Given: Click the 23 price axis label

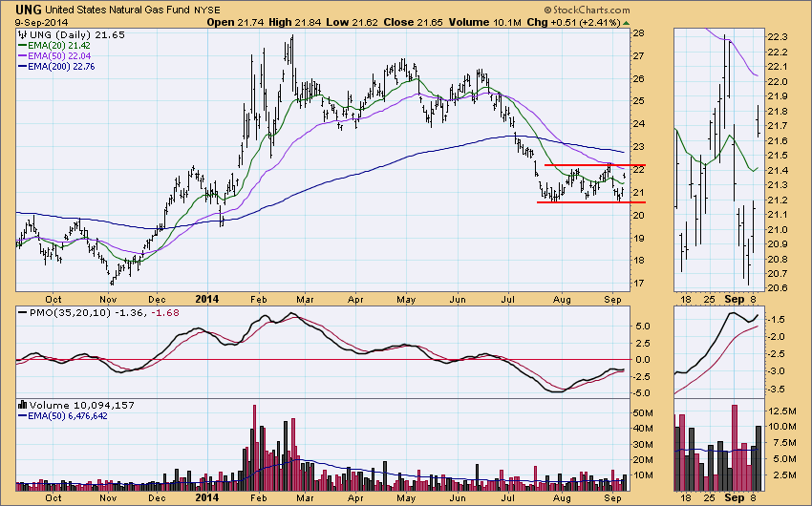Looking at the screenshot, I should tap(638, 146).
